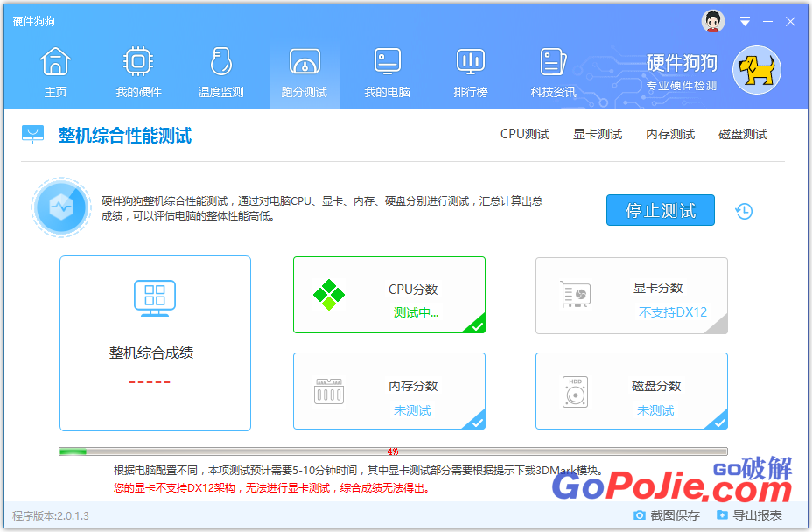Click 专业硬件检测 slogan text
This screenshot has height=532, width=812.
point(682,86)
